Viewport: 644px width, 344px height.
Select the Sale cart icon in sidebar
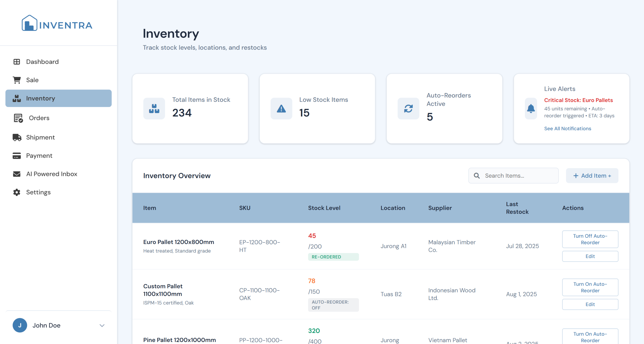click(17, 80)
